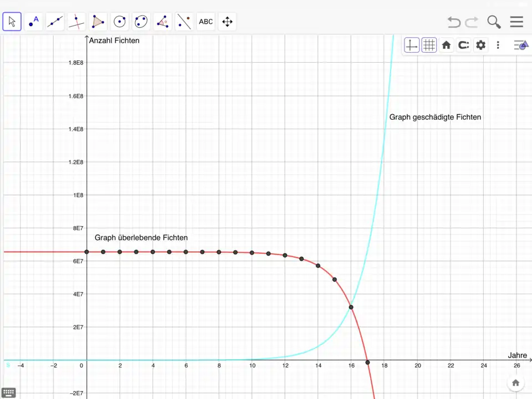Pick the Polygon tool

[x=98, y=22]
